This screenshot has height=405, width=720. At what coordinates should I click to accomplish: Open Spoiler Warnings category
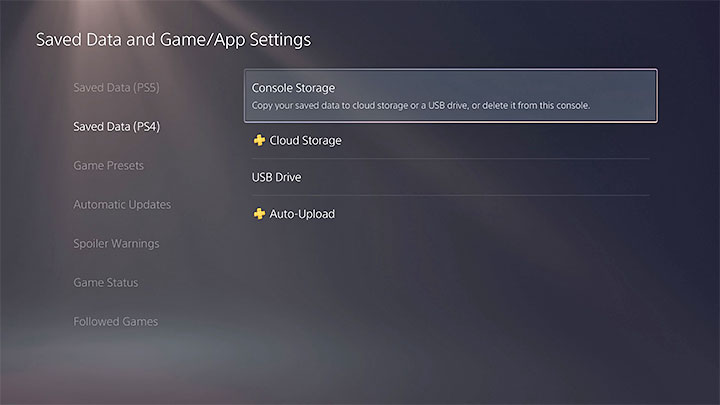click(x=116, y=243)
